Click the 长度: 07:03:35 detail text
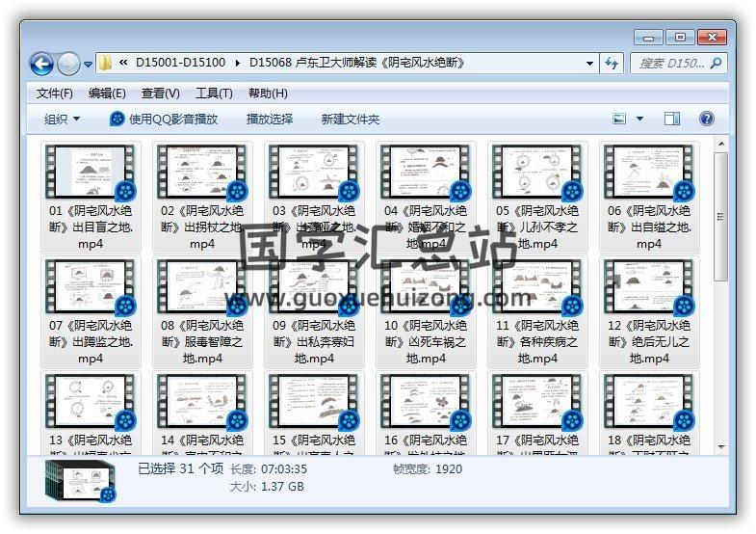The width and height of the screenshot is (756, 534). click(269, 468)
